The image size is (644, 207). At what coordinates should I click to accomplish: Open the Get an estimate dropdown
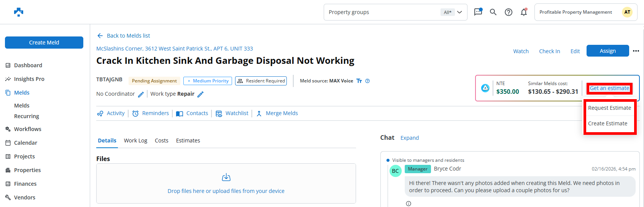[609, 88]
